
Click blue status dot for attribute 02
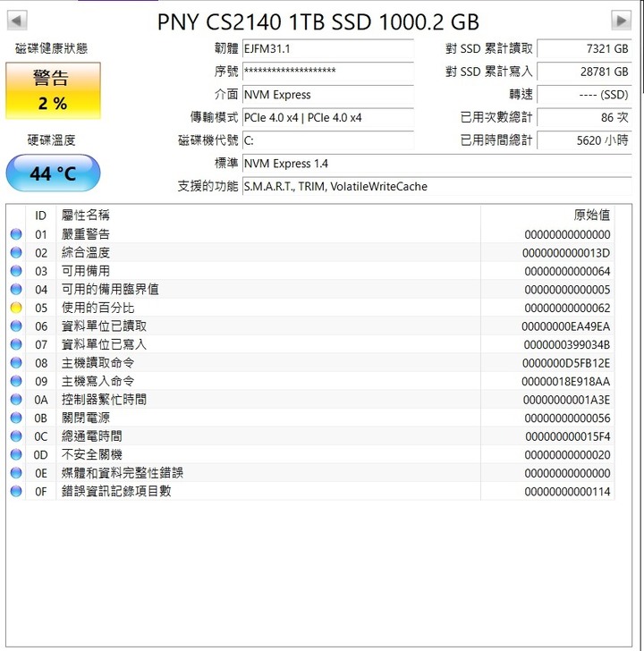[16, 252]
